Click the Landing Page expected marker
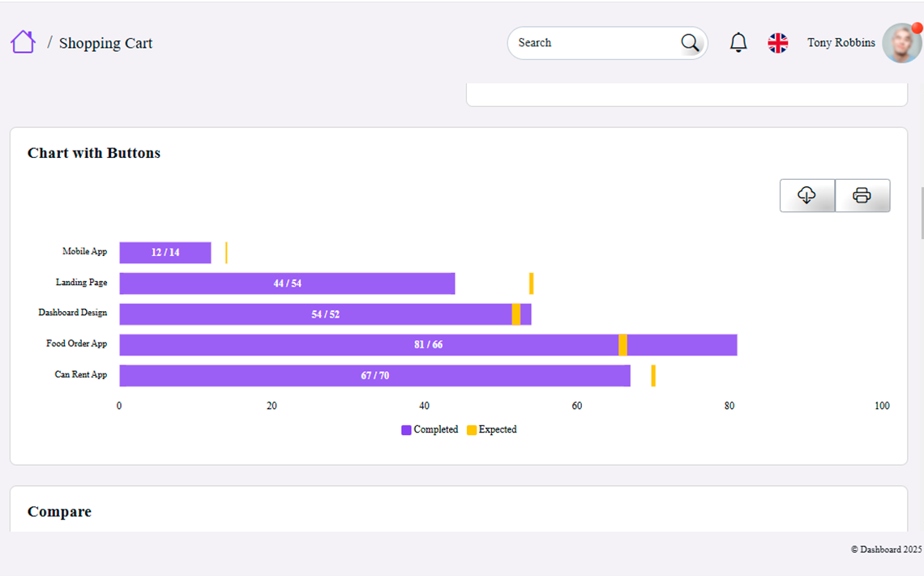Screen dimensions: 924x576 click(x=531, y=284)
